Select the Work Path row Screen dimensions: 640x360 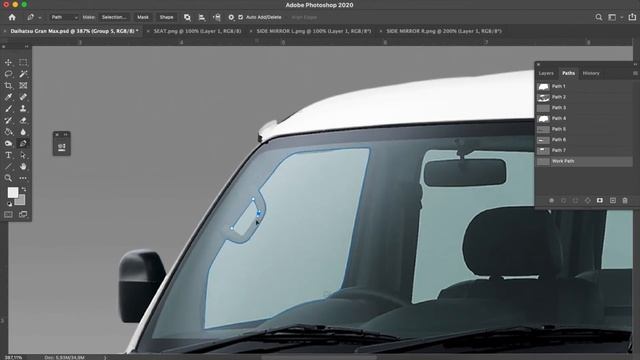tap(584, 161)
